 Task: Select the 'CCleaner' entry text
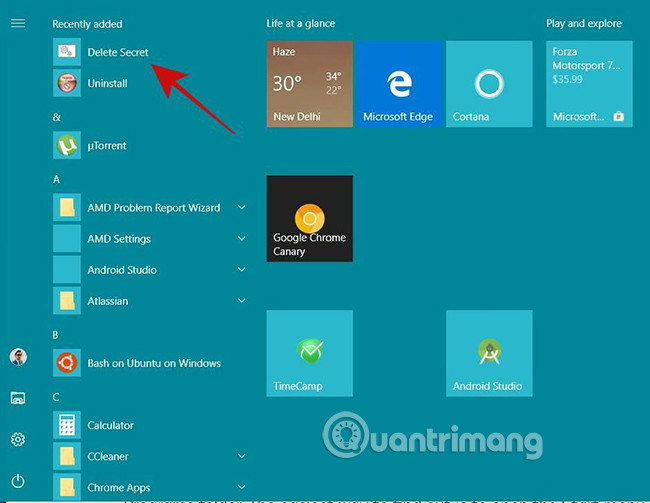tap(108, 457)
